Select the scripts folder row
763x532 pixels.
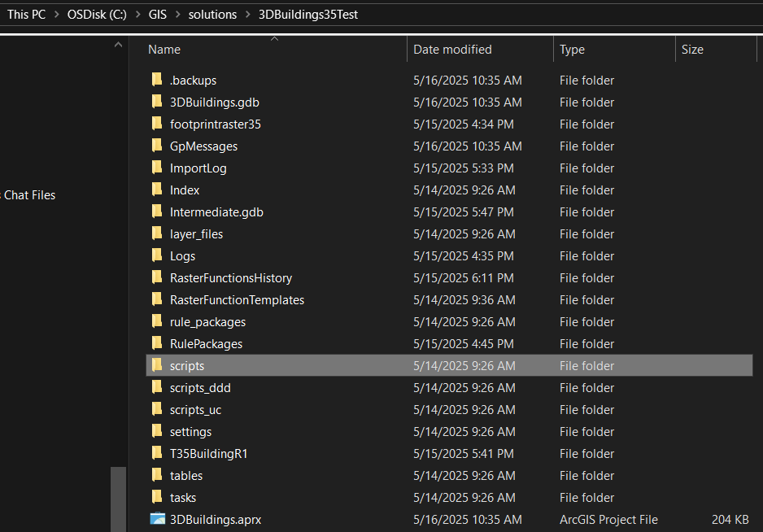(187, 365)
